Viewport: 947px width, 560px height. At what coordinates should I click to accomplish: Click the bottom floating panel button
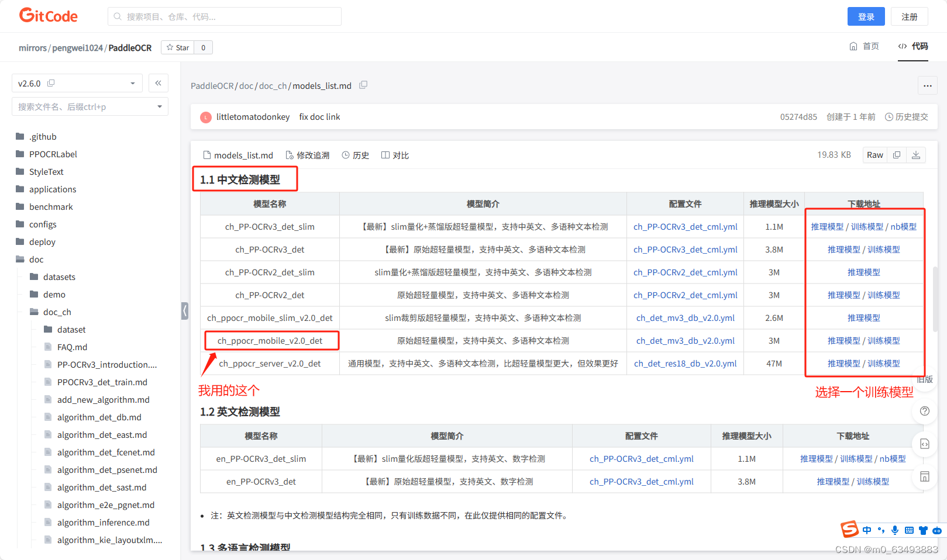[925, 476]
